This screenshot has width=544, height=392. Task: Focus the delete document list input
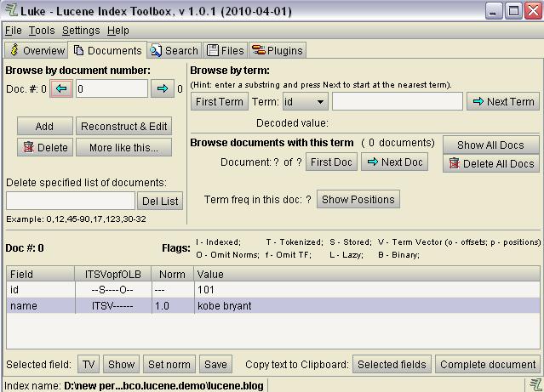tap(71, 201)
